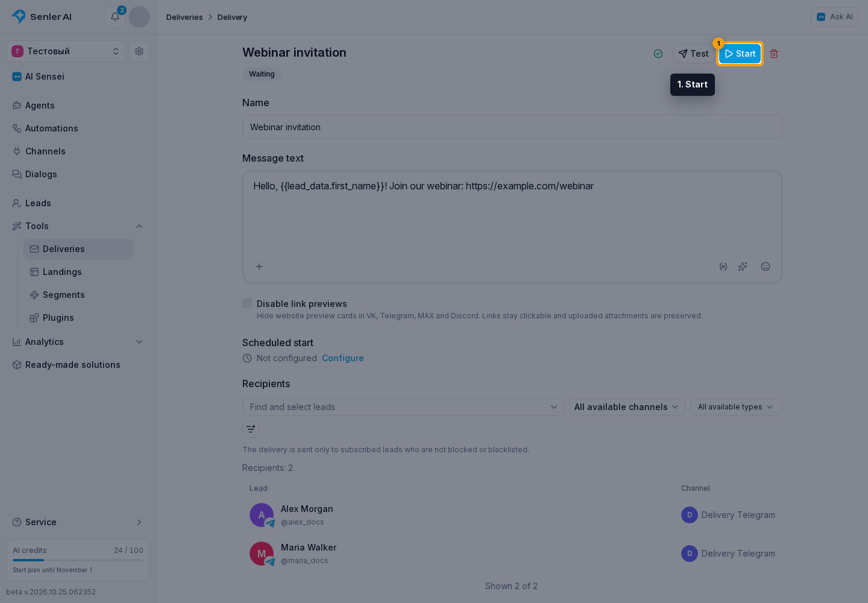Click Alex Morgan's avatar
This screenshot has height=603, width=868.
[x=262, y=515]
